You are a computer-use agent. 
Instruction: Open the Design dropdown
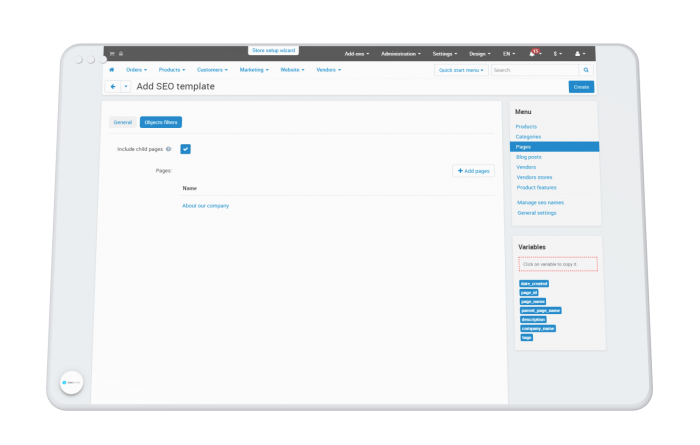click(x=479, y=54)
